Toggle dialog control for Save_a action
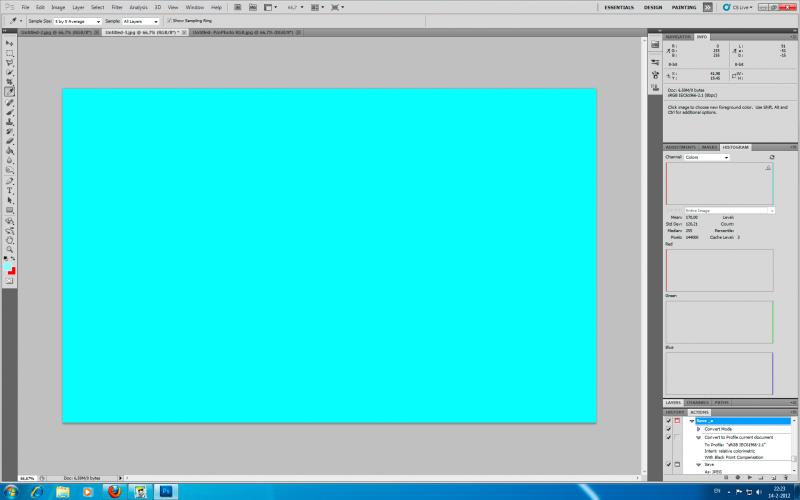The image size is (800, 500). point(677,421)
